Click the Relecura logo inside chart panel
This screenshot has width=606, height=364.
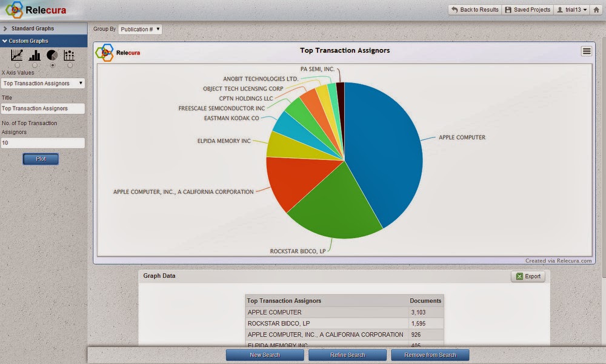click(118, 53)
